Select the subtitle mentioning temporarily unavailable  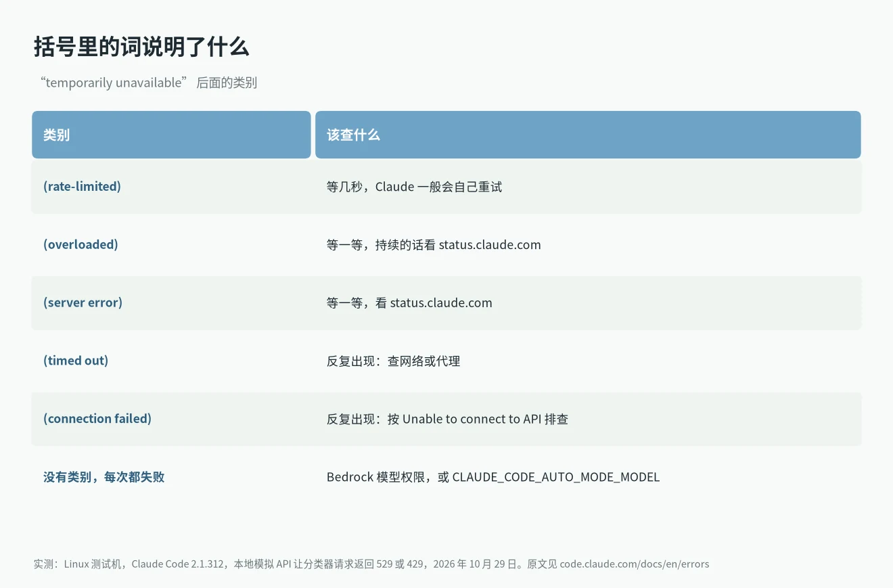(x=148, y=83)
